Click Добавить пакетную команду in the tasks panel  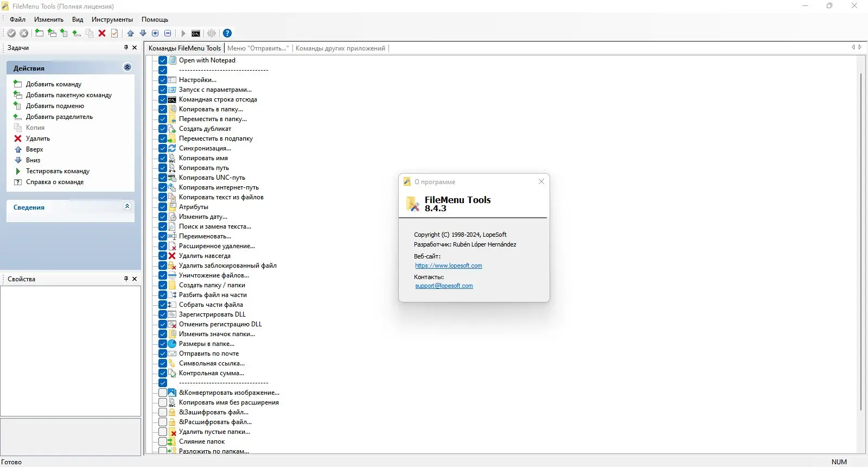click(x=69, y=95)
